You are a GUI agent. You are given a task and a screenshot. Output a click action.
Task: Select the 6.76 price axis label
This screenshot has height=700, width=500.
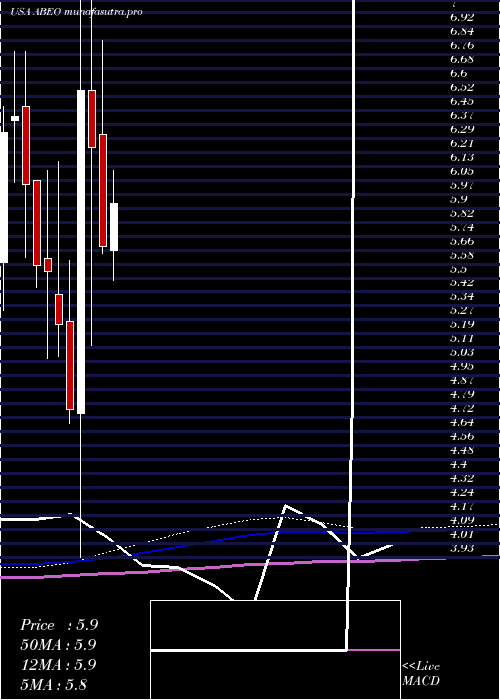462,46
